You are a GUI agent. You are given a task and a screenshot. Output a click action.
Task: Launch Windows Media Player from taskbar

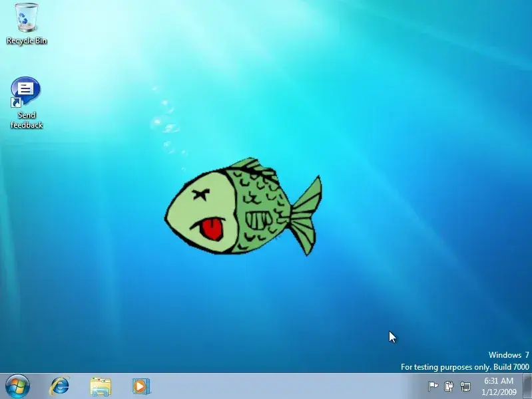(140, 386)
